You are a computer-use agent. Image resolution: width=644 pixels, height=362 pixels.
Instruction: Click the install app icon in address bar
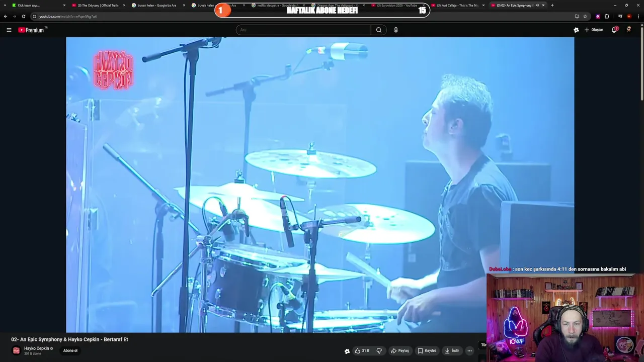577,16
